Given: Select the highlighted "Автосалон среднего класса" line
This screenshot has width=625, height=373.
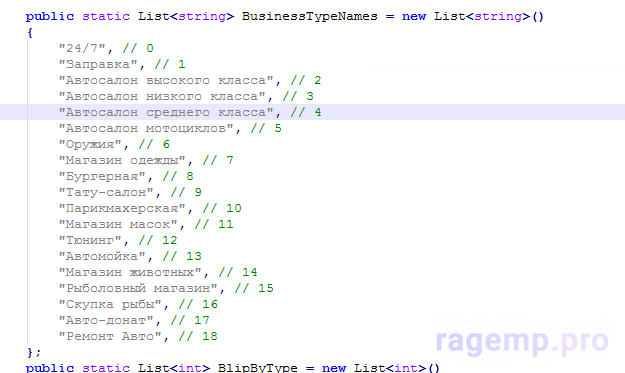Looking at the screenshot, I should [312, 112].
